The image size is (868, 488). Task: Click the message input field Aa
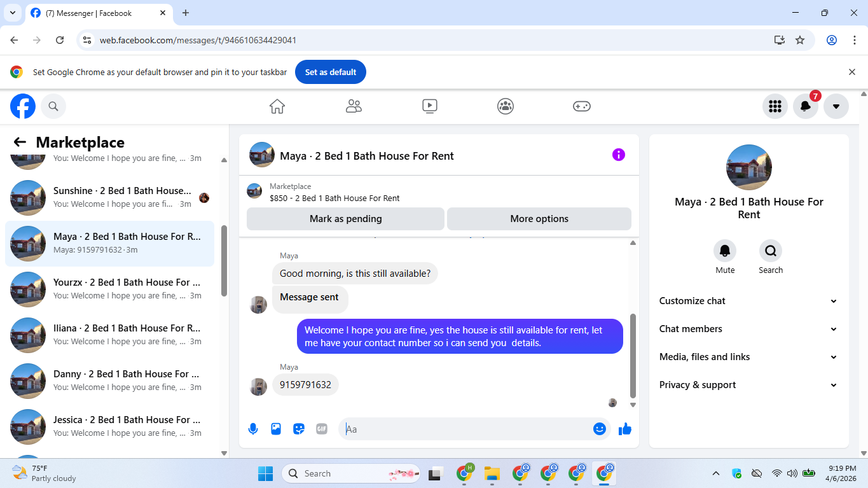click(x=467, y=429)
